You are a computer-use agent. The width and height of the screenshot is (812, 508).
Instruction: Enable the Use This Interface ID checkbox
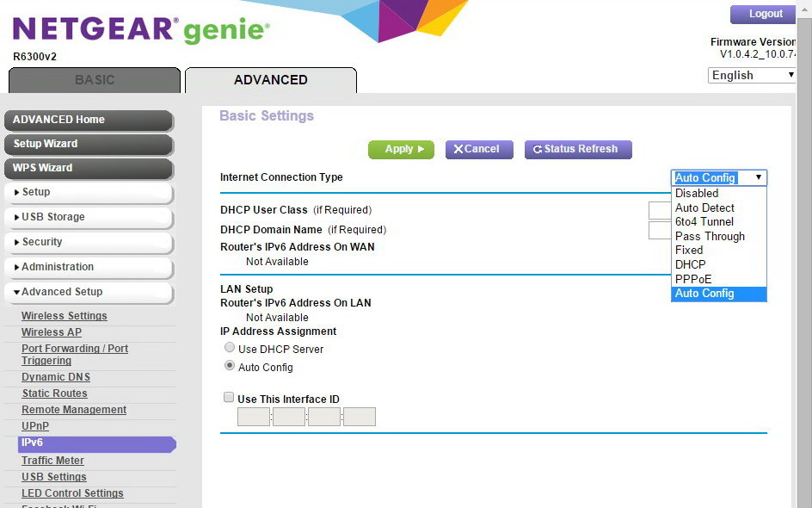[229, 398]
